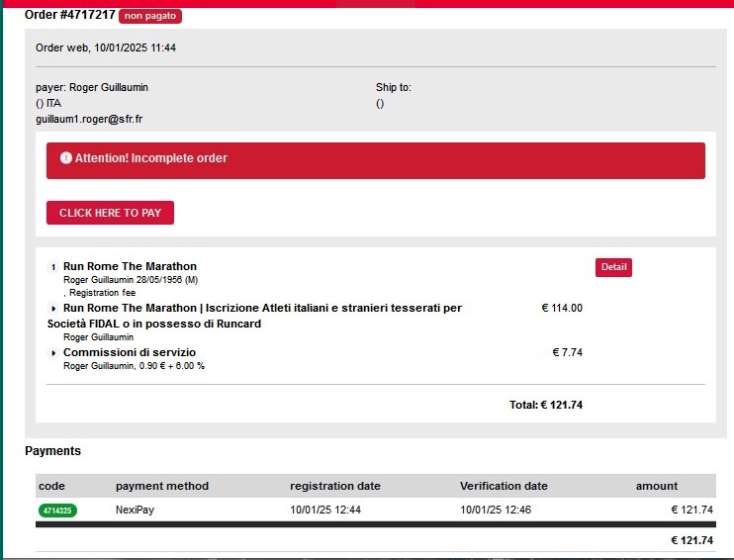Click the exclamation icon in the red alert banner
The width and height of the screenshot is (734, 560).
tap(65, 158)
